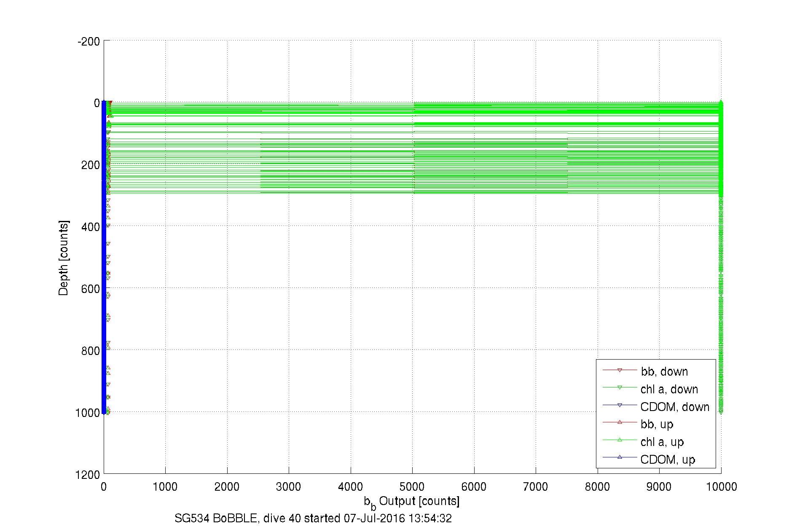797x532 pixels.
Task: Click x-axis tick label 10000
Action: coord(721,486)
